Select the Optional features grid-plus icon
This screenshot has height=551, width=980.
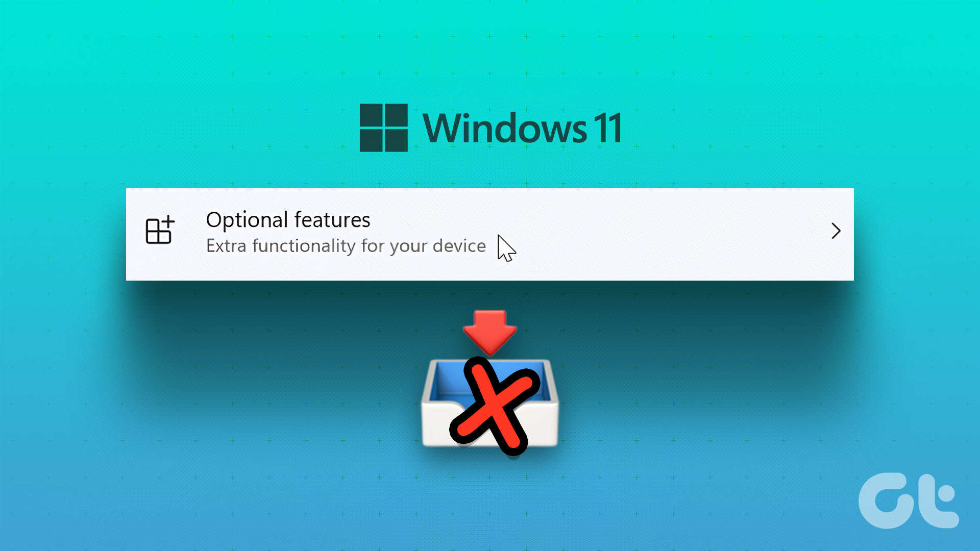160,230
